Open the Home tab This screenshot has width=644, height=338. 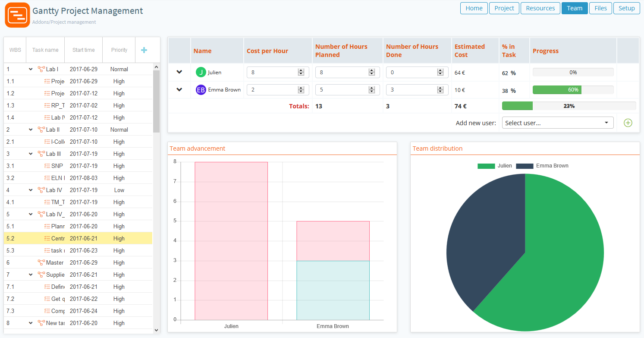click(474, 8)
